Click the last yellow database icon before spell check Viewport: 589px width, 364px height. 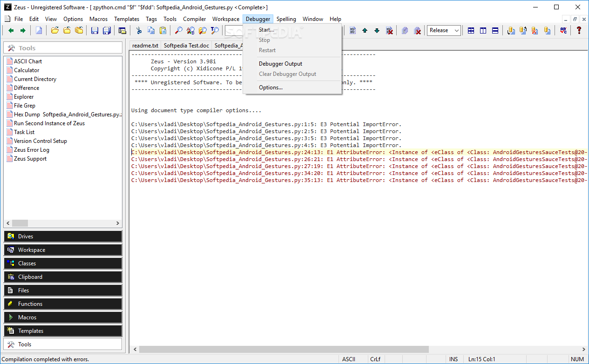(x=547, y=30)
